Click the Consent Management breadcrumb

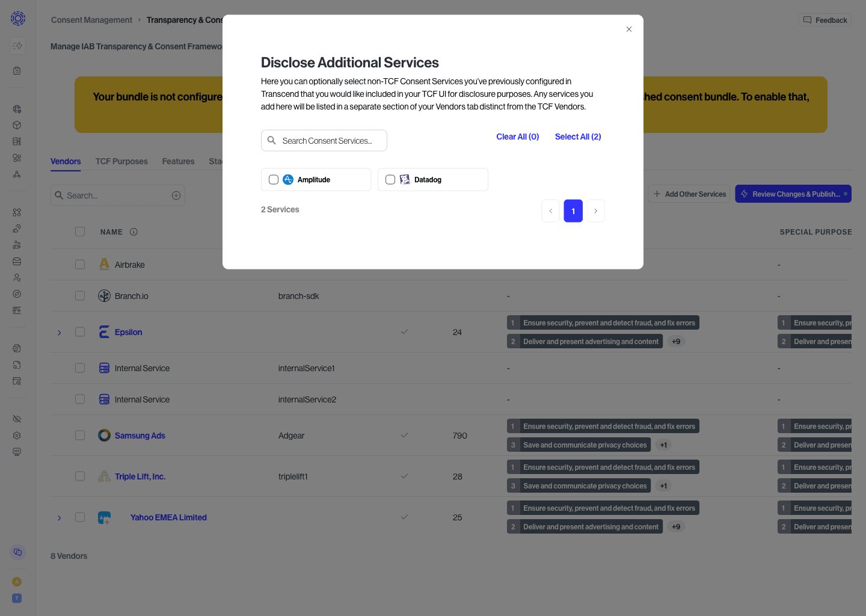coord(91,20)
